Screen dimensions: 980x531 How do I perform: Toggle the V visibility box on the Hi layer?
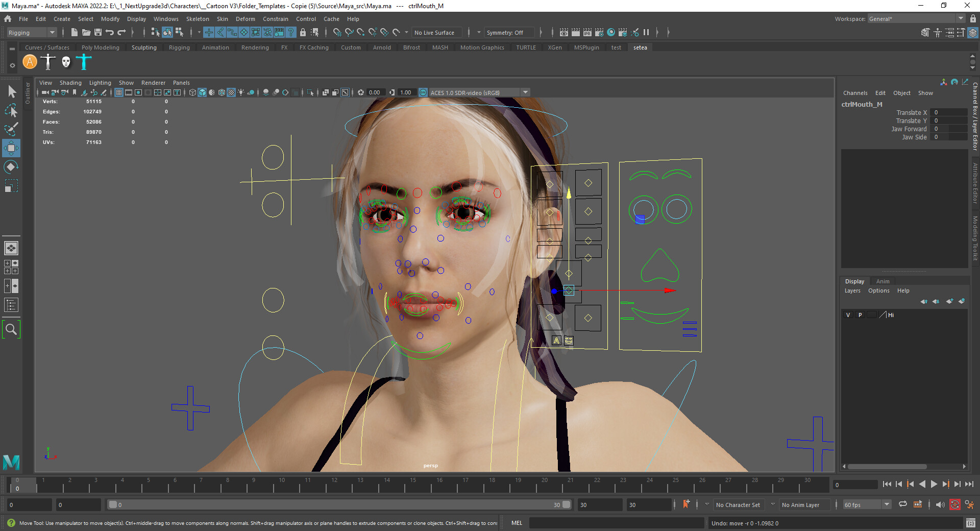[848, 315]
